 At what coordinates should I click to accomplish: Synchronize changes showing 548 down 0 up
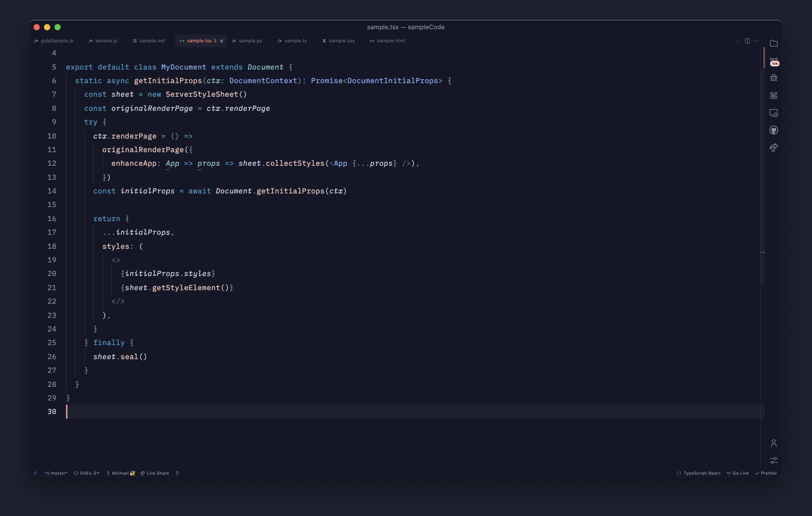coord(86,473)
